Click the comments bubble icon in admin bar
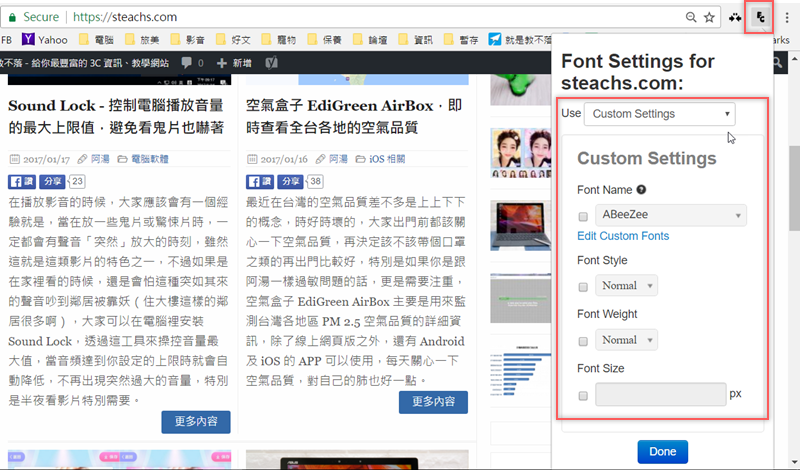 click(x=187, y=63)
